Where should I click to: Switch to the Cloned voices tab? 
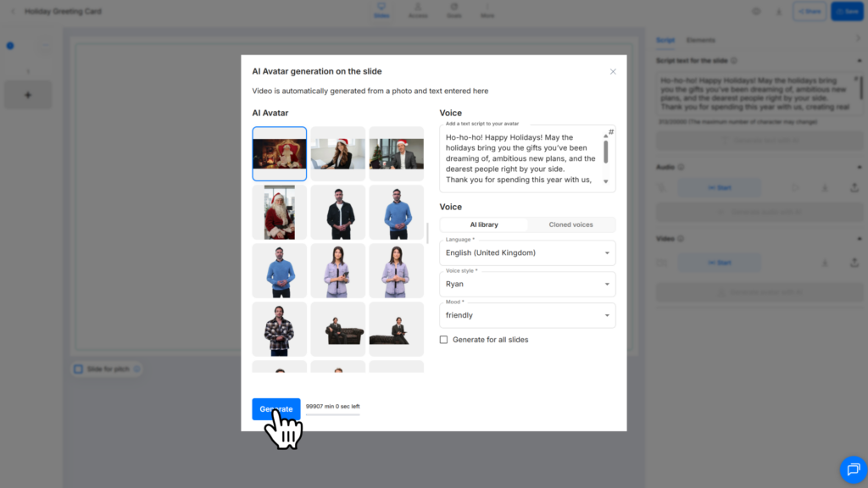[570, 225]
